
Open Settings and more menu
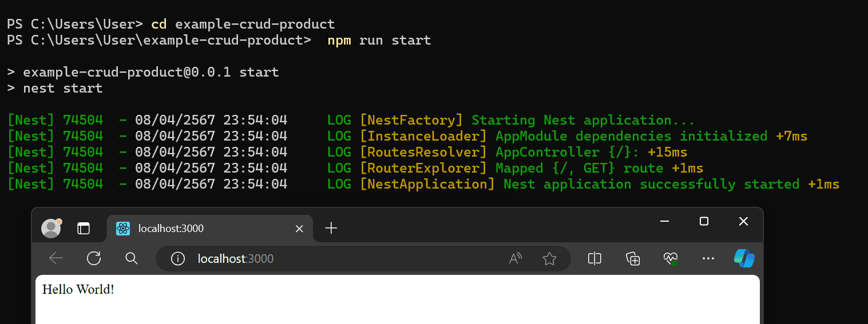(x=708, y=259)
